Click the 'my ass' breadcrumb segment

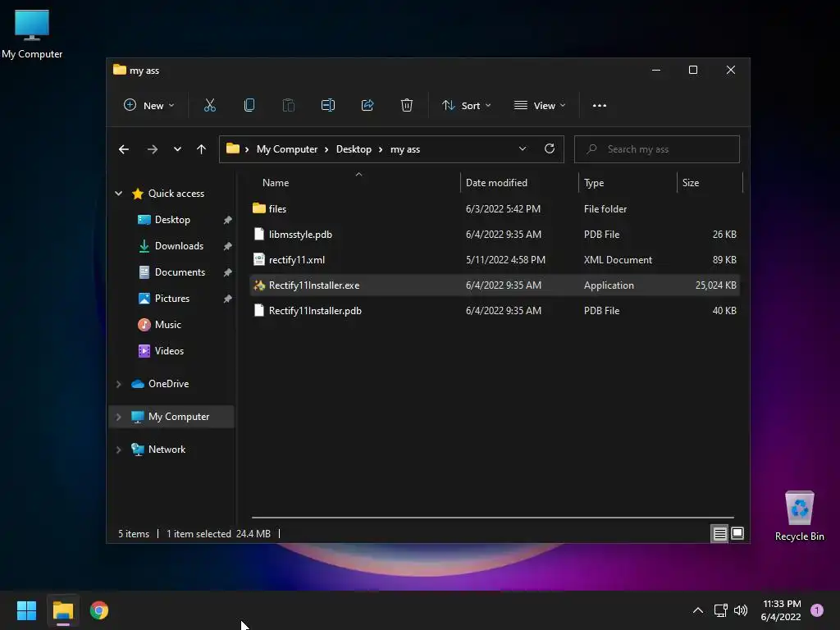pyautogui.click(x=405, y=149)
